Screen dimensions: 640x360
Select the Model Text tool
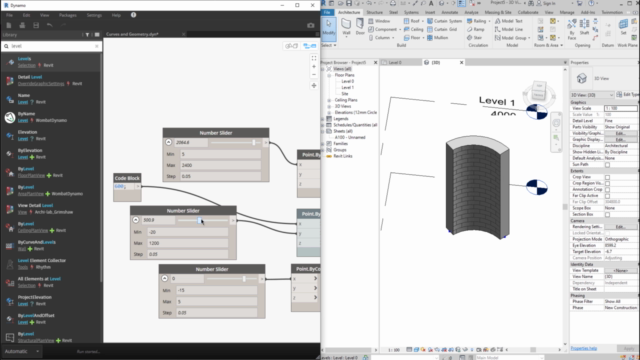(509, 21)
